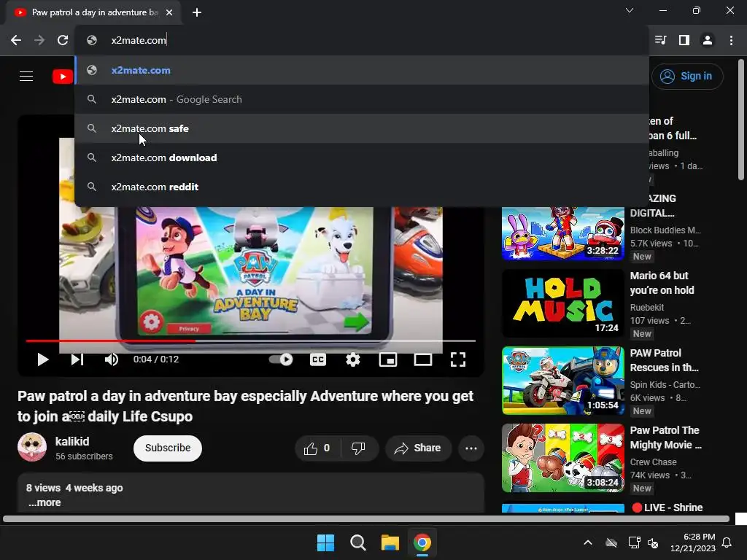Open File Explorer from the taskbar
The image size is (747, 560).
390,542
